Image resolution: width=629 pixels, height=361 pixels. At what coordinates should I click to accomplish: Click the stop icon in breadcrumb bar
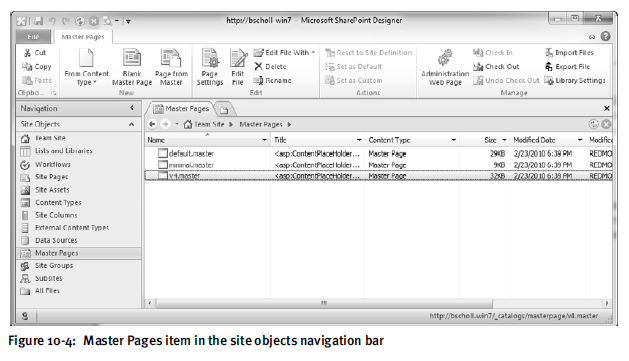606,124
